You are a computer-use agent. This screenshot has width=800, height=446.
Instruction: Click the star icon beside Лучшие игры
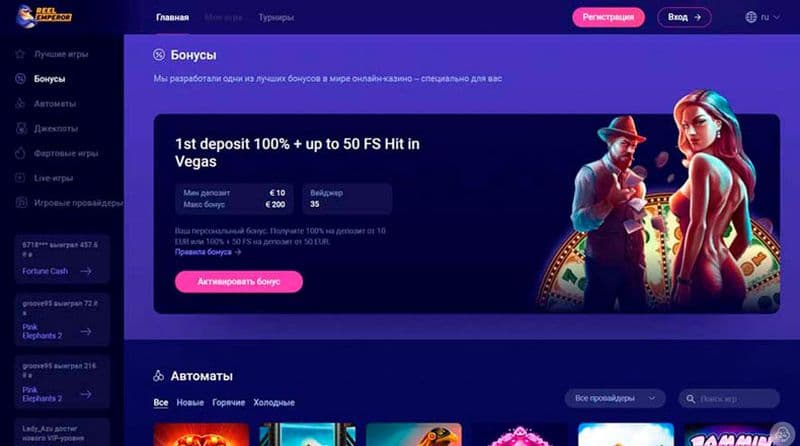[20, 54]
